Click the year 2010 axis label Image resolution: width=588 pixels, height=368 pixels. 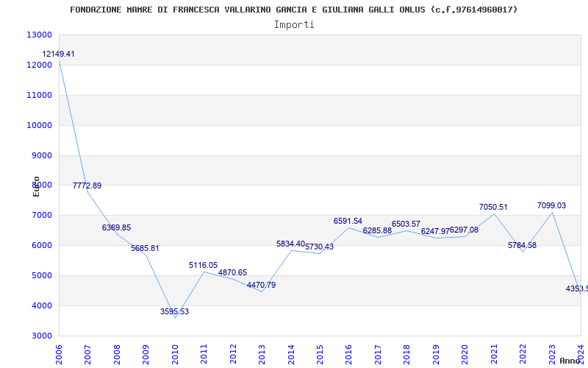tap(175, 355)
